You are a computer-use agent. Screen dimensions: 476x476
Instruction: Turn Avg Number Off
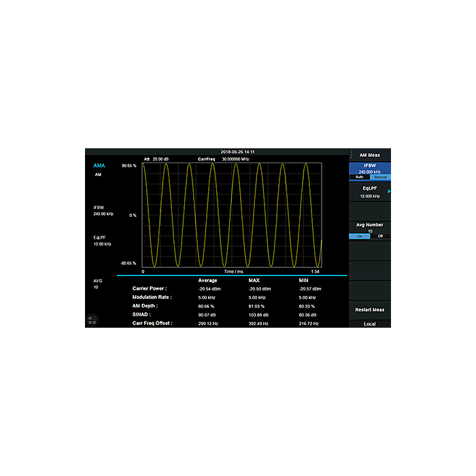click(380, 236)
